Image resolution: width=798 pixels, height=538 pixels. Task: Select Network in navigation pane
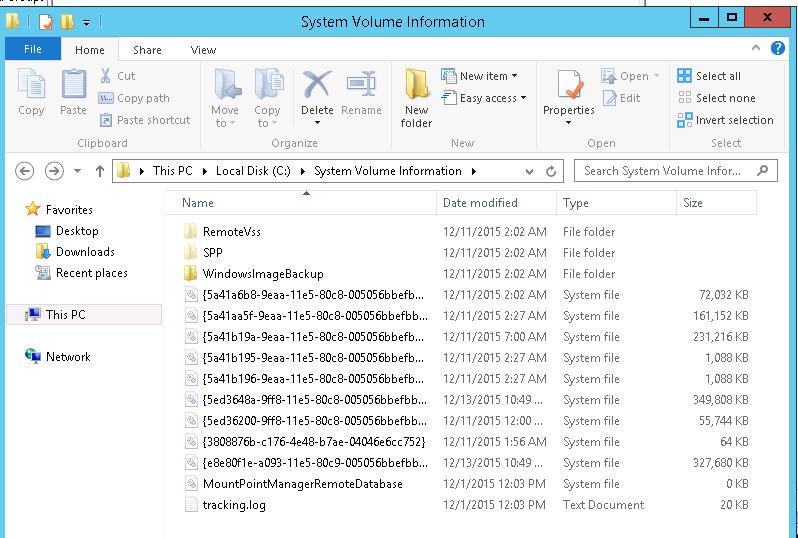pos(58,356)
